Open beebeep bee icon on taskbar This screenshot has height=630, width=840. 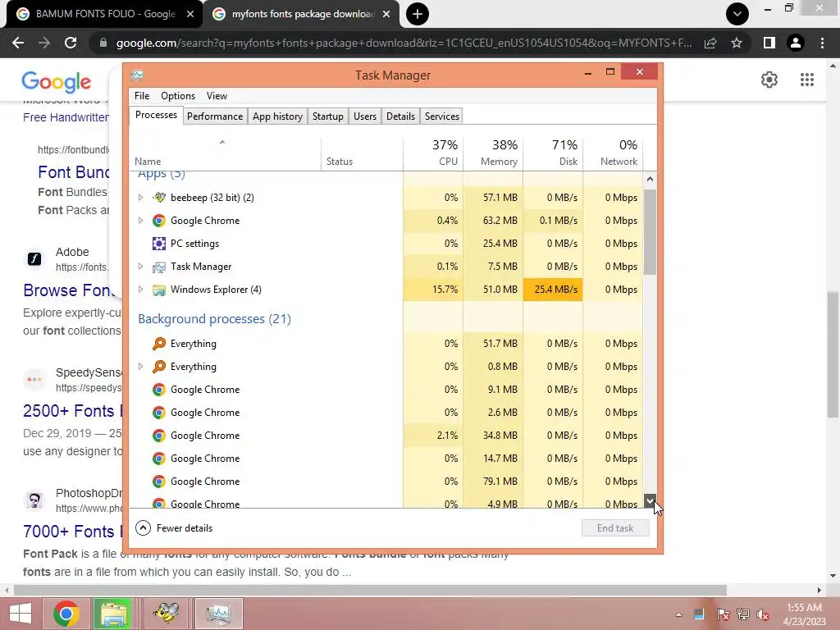pyautogui.click(x=166, y=613)
